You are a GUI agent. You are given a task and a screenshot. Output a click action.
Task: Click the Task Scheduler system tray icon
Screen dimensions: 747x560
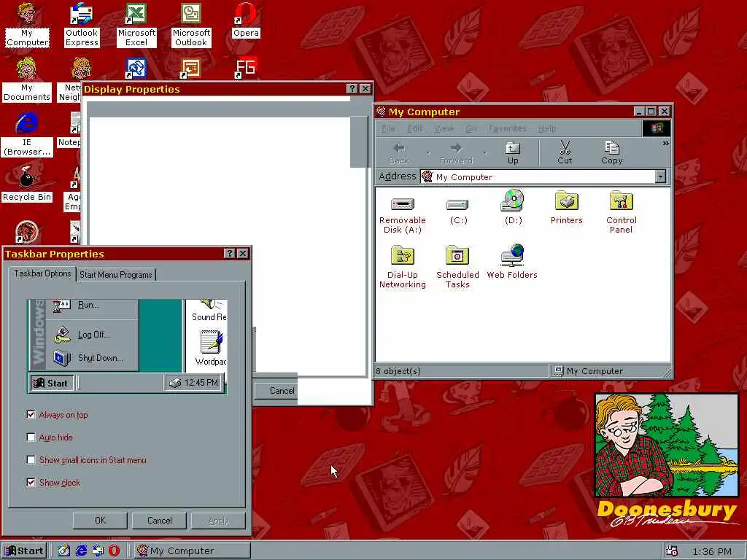coord(672,551)
